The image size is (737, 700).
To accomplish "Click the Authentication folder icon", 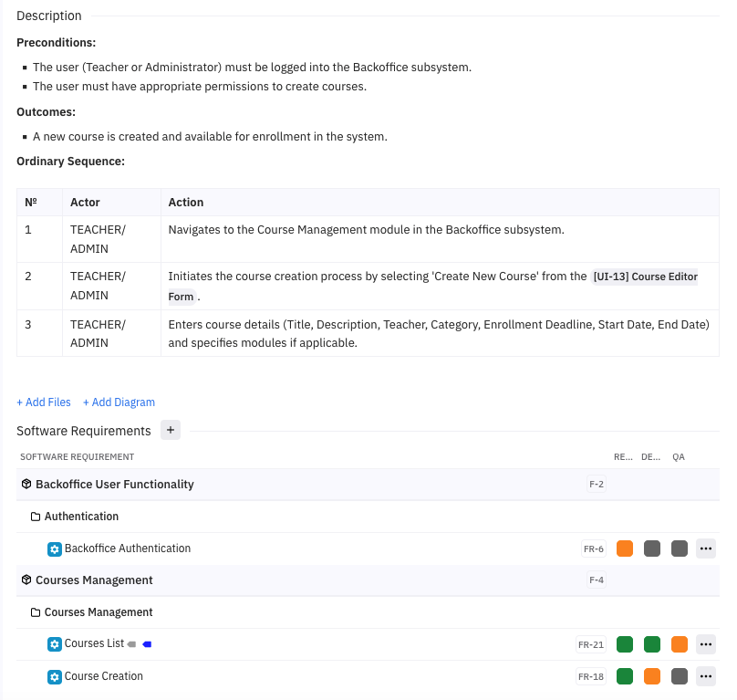I will [x=36, y=517].
